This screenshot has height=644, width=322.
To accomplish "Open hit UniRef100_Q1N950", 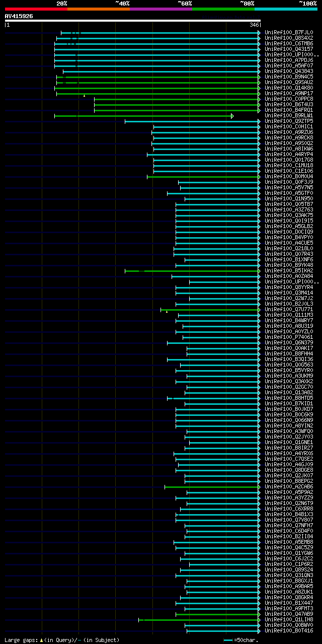I will [x=289, y=198].
